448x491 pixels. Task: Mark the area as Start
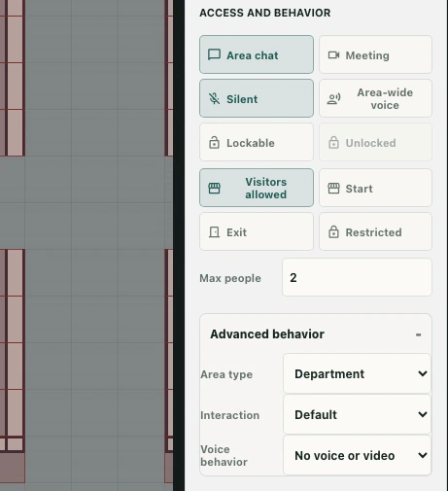point(375,188)
